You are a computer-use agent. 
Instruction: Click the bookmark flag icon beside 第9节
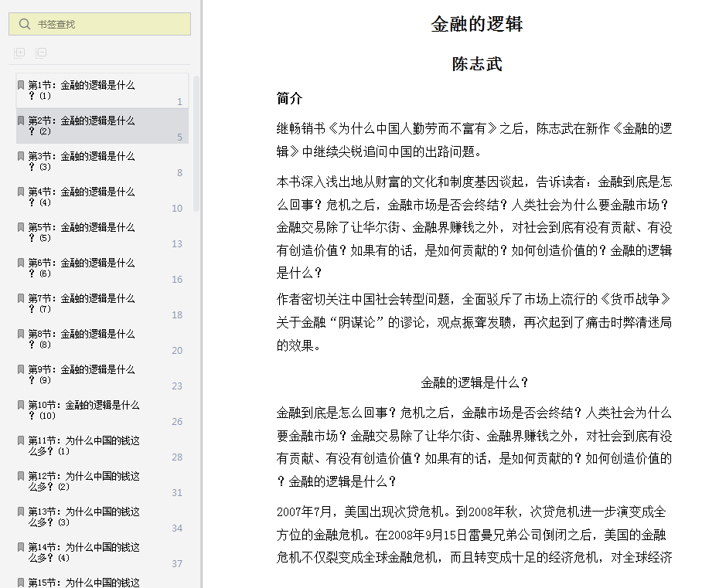click(21, 369)
